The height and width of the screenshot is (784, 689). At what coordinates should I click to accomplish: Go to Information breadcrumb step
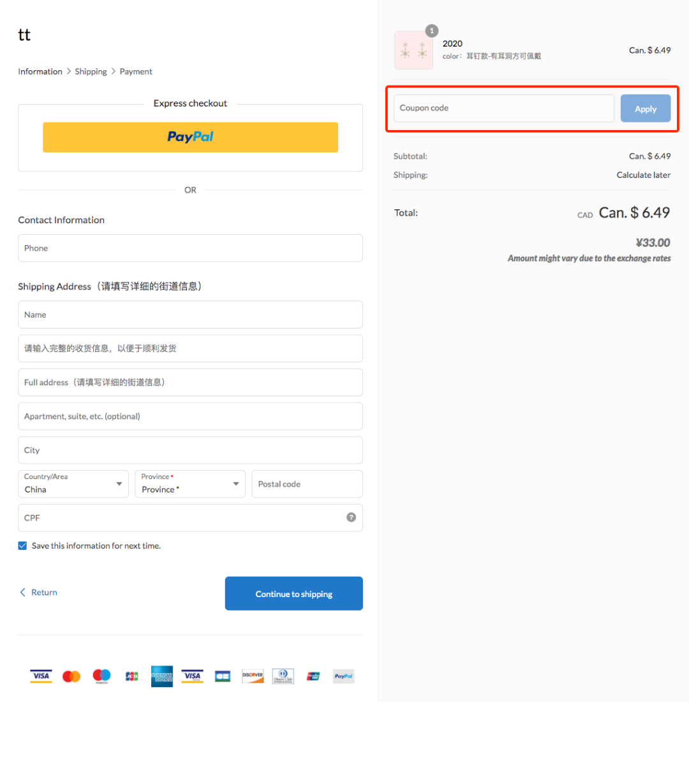click(x=40, y=71)
